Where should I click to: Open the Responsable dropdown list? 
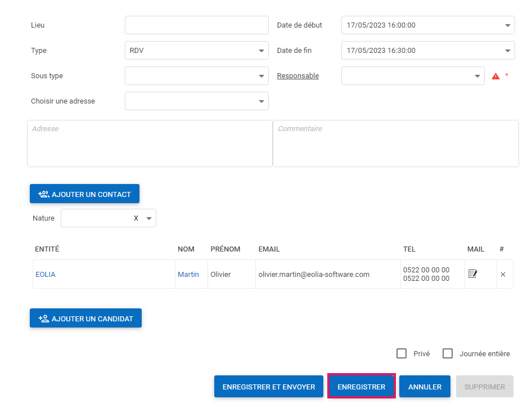pyautogui.click(x=477, y=76)
